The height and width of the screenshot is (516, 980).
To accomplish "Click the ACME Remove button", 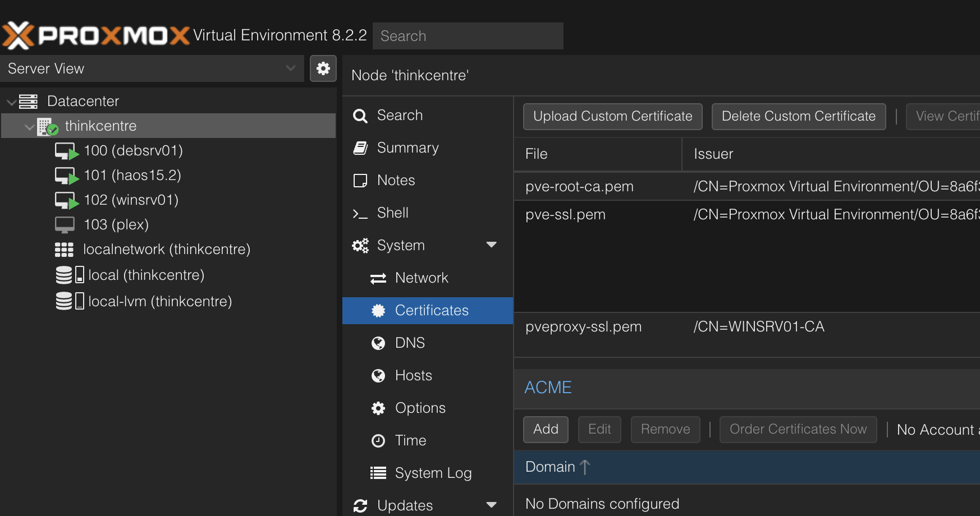I will (666, 430).
